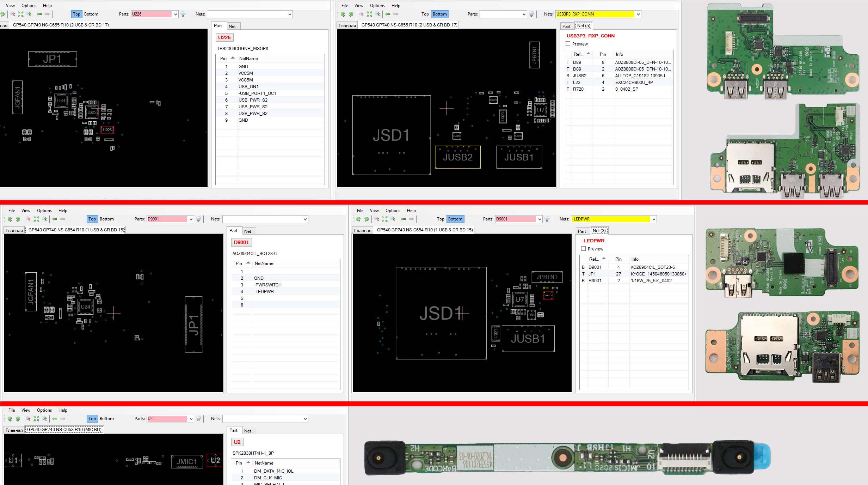Open empty Nets dropdown in NS-C654 Top window
The image size is (868, 485).
click(306, 219)
